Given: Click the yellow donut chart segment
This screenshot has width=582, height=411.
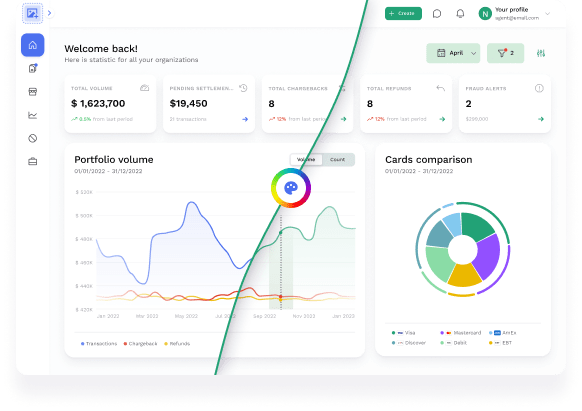Looking at the screenshot, I should [x=464, y=275].
